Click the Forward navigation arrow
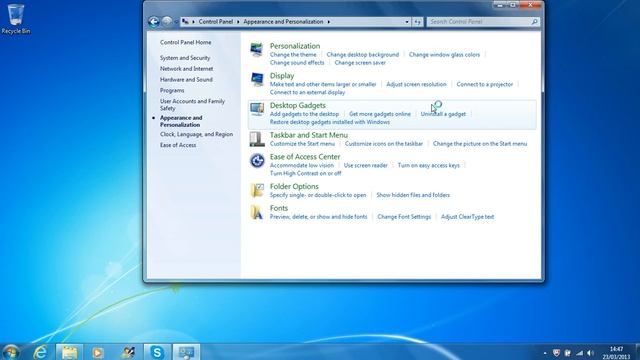Screen dimensions: 640x360 click(x=167, y=21)
